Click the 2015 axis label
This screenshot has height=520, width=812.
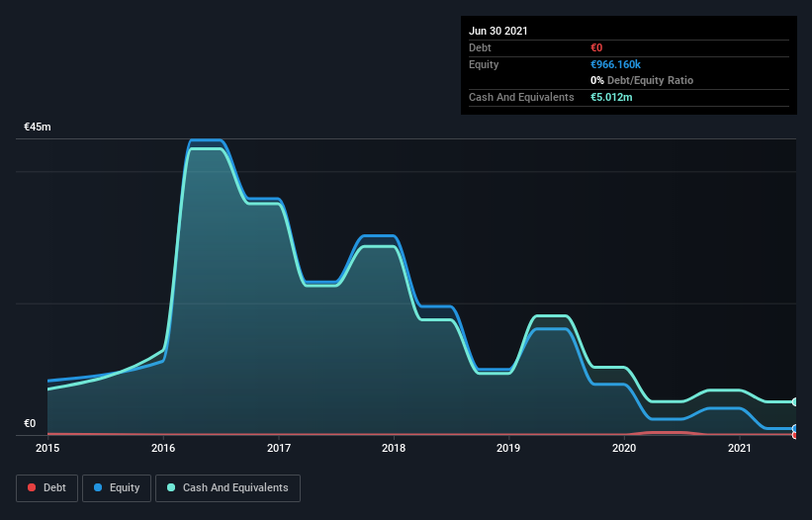(x=47, y=448)
